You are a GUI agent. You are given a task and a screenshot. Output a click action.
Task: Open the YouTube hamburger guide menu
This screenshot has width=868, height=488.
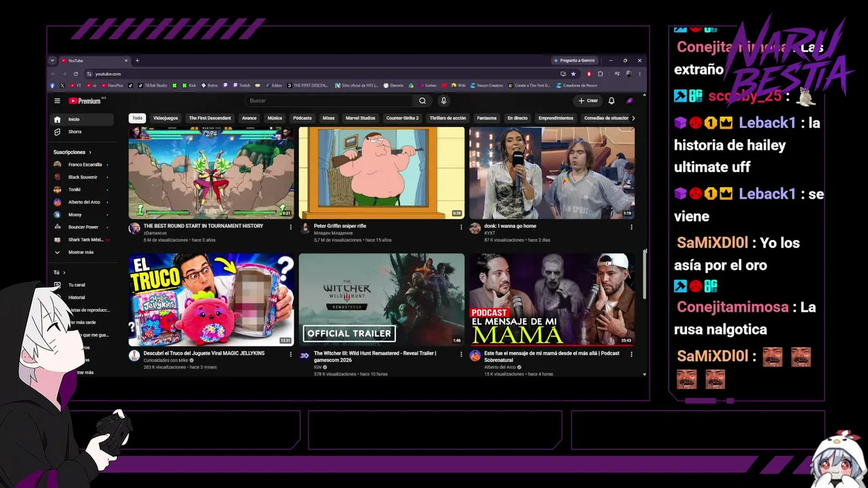[57, 101]
